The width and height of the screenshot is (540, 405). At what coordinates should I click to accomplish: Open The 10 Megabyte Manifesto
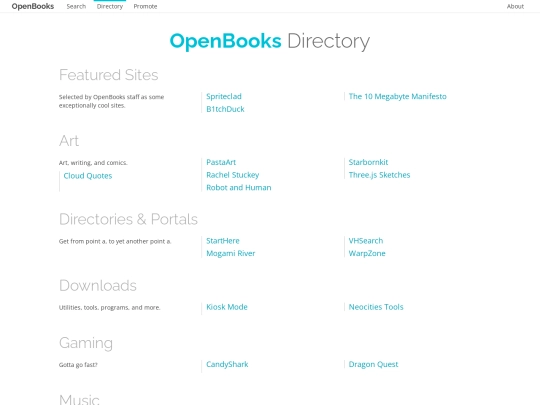[397, 96]
